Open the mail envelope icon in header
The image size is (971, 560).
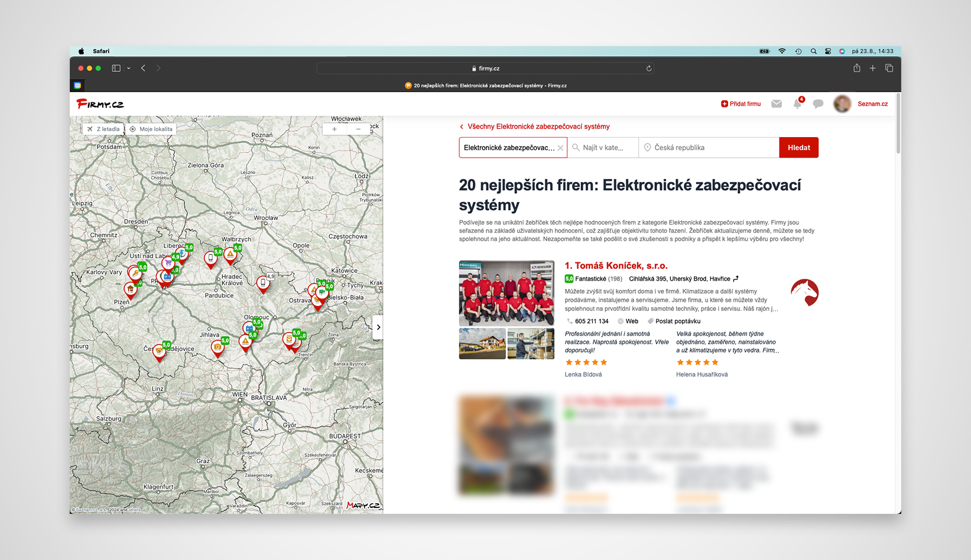[x=777, y=104]
